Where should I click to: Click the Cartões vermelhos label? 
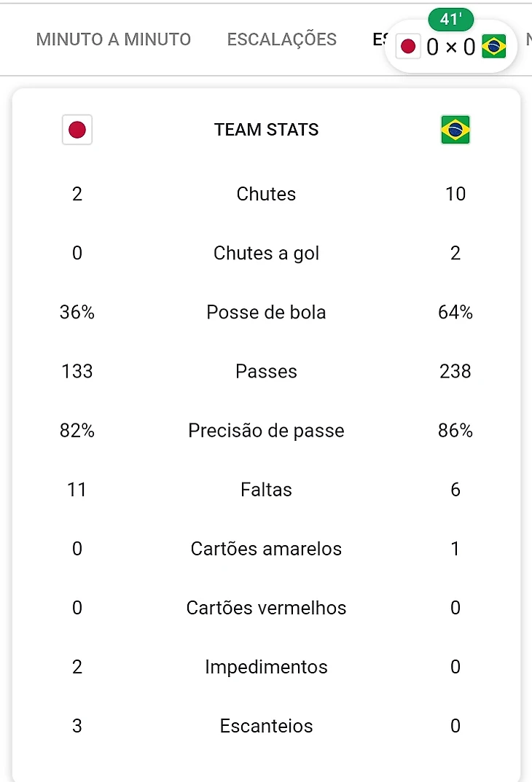pos(267,608)
